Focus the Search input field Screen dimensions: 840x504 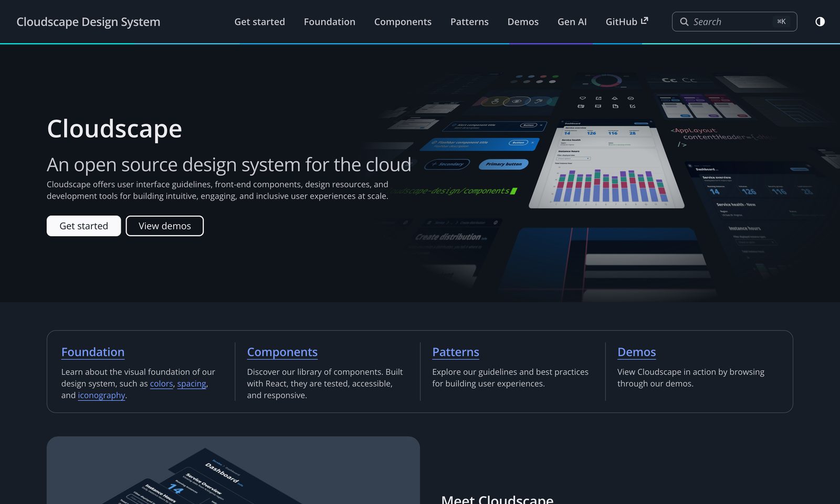coord(734,22)
